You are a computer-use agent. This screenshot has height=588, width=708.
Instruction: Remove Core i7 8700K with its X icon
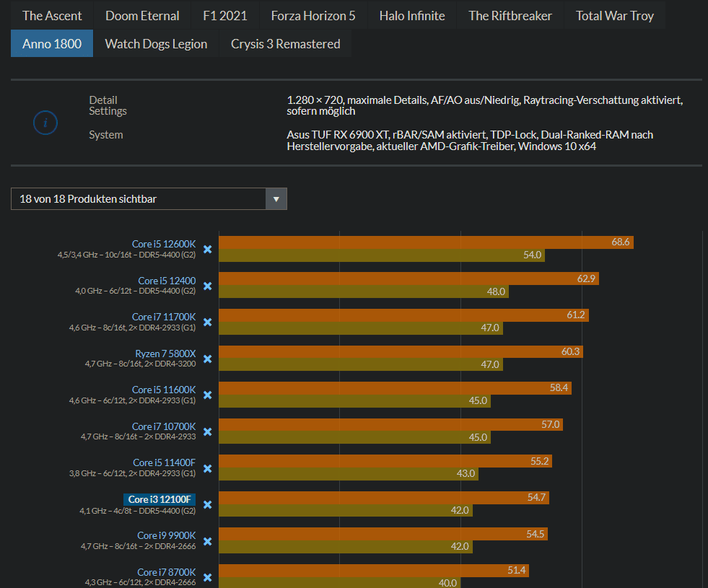tap(208, 577)
